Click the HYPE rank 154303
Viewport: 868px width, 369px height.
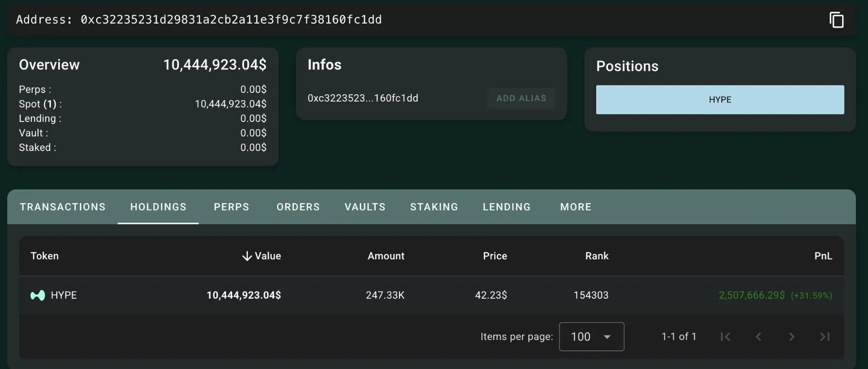[591, 296]
